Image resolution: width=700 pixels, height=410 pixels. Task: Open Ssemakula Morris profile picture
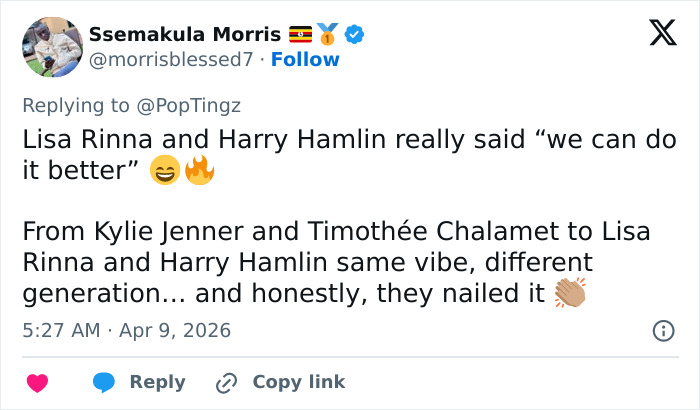click(x=52, y=46)
